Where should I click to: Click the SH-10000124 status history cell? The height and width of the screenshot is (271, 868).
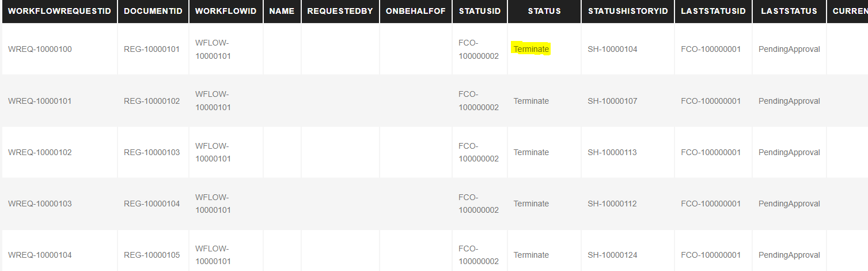coord(612,255)
